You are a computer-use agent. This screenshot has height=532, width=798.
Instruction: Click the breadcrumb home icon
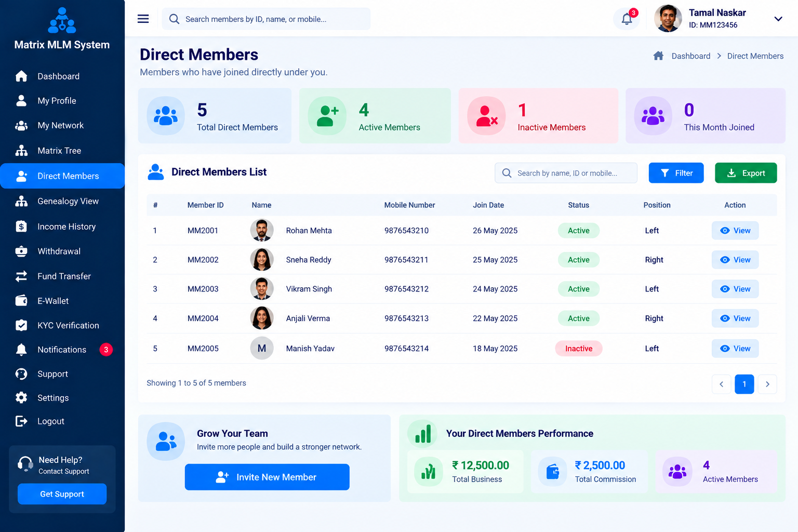pyautogui.click(x=658, y=56)
